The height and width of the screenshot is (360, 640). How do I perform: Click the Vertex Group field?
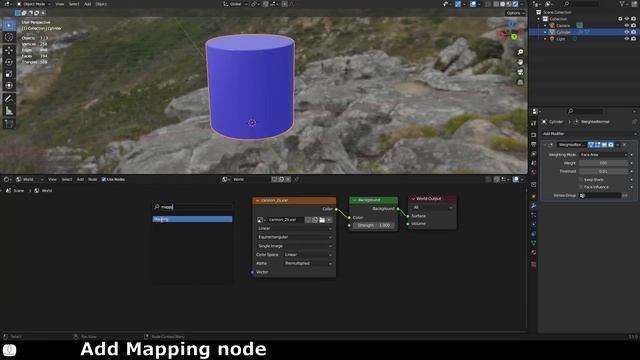(600, 196)
